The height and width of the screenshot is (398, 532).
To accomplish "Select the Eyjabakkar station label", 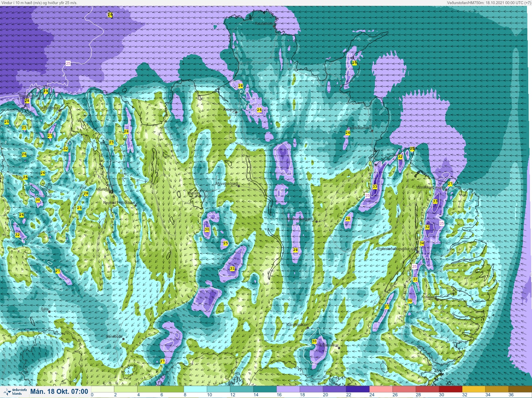I will [x=329, y=345].
